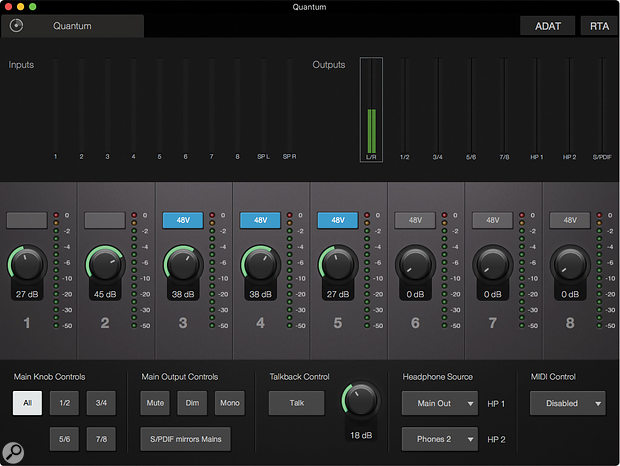Disable 48V phantom on channel 5
Screen dimensions: 620x466
click(338, 220)
